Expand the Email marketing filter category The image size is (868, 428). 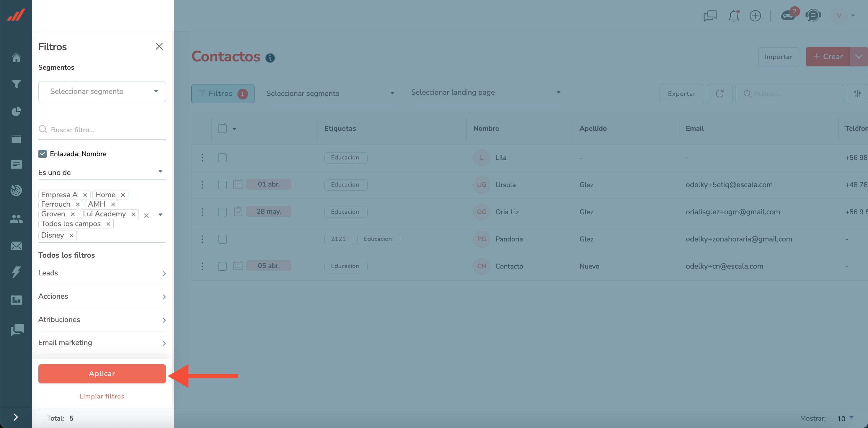pos(102,342)
